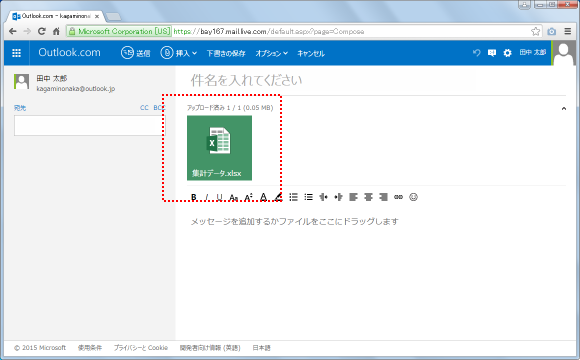The height and width of the screenshot is (360, 580).
Task: Open the font face picker
Action: click(x=233, y=197)
